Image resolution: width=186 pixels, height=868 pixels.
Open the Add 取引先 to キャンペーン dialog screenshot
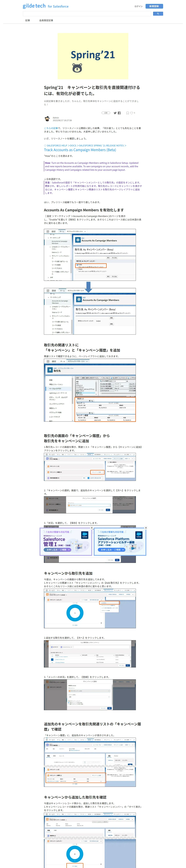coord(90,654)
